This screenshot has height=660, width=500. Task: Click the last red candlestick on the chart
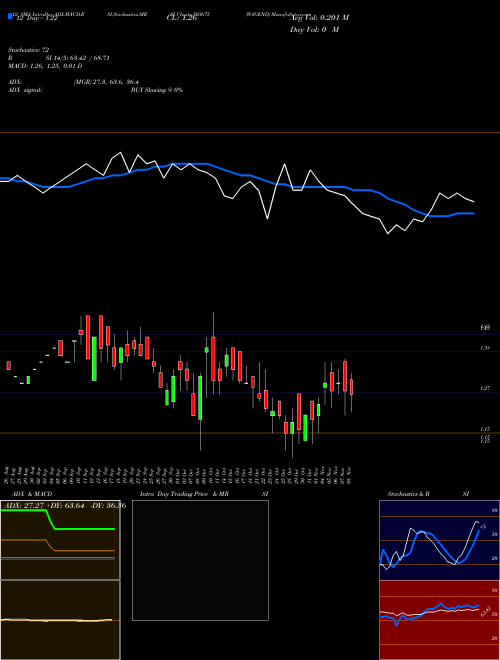[351, 387]
